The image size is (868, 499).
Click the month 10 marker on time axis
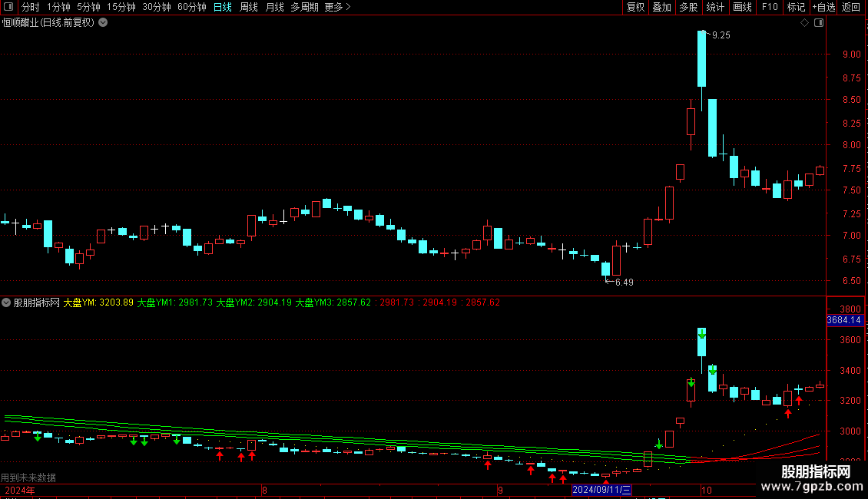pos(707,490)
